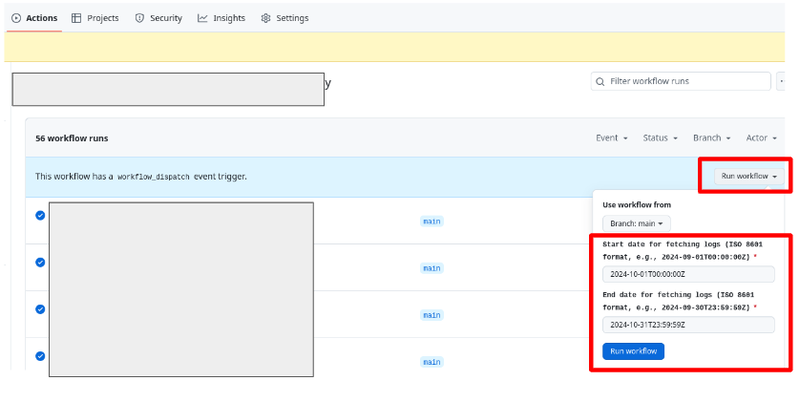Open the Security tab
Screen dimensions: 800x402
coord(158,18)
